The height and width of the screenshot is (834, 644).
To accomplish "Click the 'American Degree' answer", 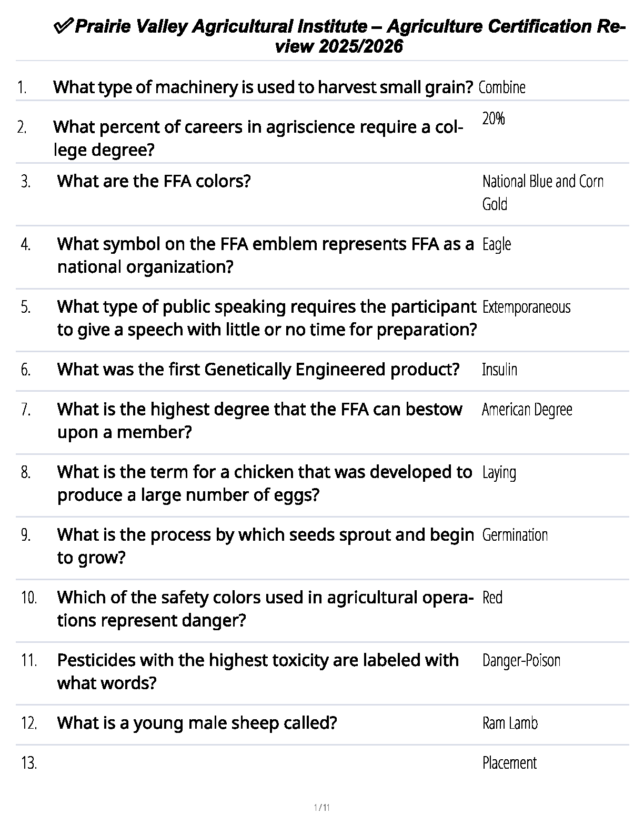I will pyautogui.click(x=527, y=410).
